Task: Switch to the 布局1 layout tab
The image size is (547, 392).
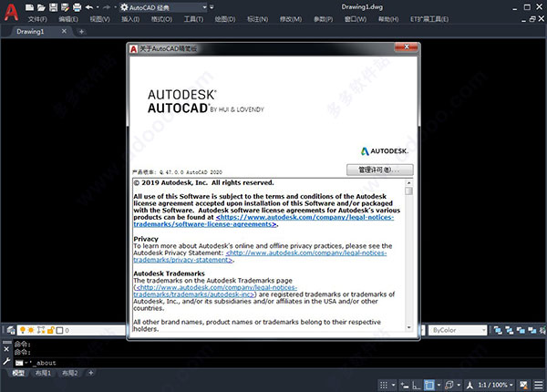Action: pos(43,373)
